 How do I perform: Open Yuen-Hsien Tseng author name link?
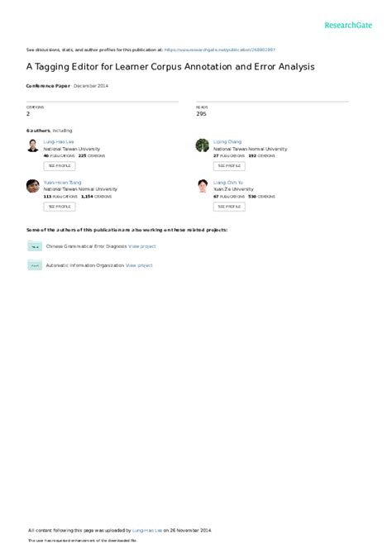coord(63,183)
